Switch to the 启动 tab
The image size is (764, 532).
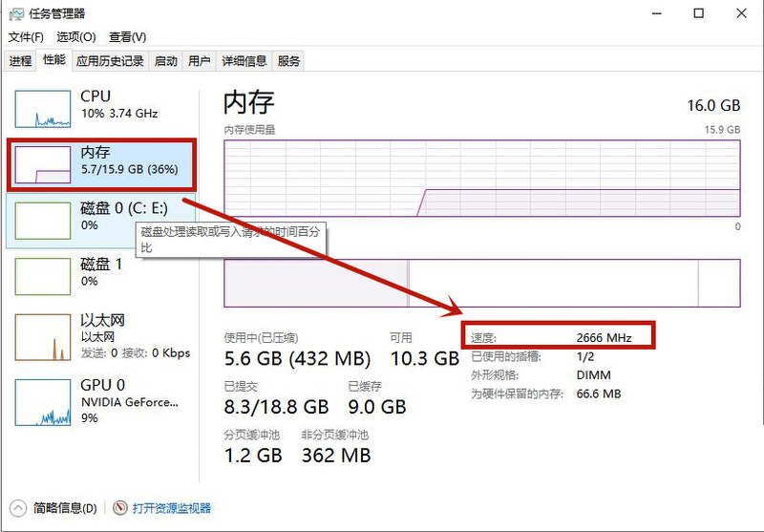point(166,61)
